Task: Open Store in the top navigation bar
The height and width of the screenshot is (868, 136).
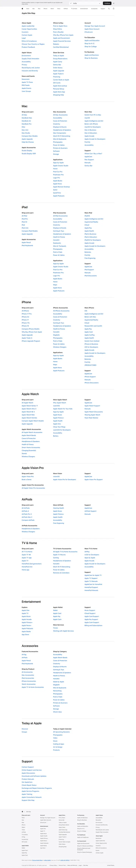Action: (x=28, y=9)
